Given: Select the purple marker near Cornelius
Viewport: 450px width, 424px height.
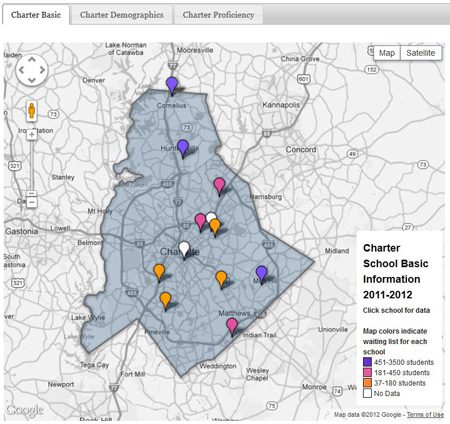Looking at the screenshot, I should (172, 85).
